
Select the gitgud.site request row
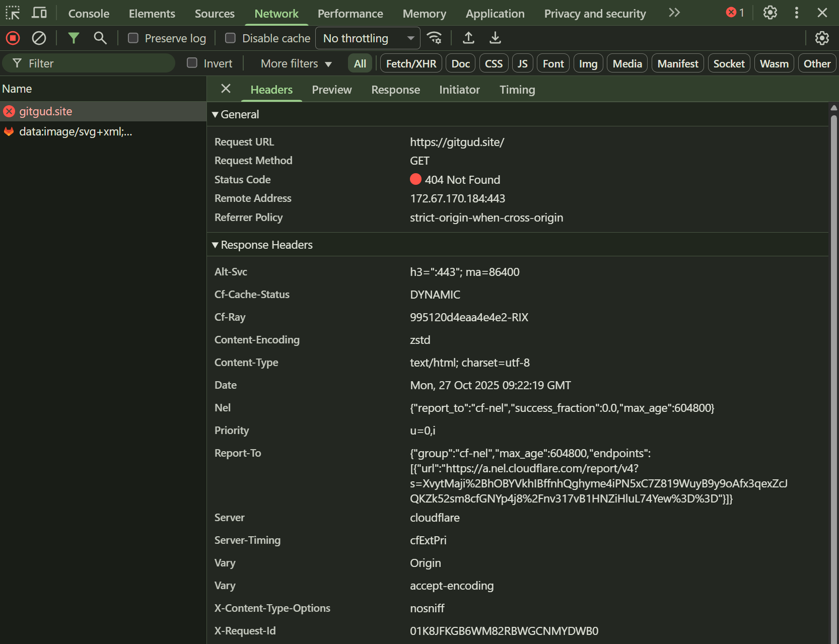coord(103,111)
